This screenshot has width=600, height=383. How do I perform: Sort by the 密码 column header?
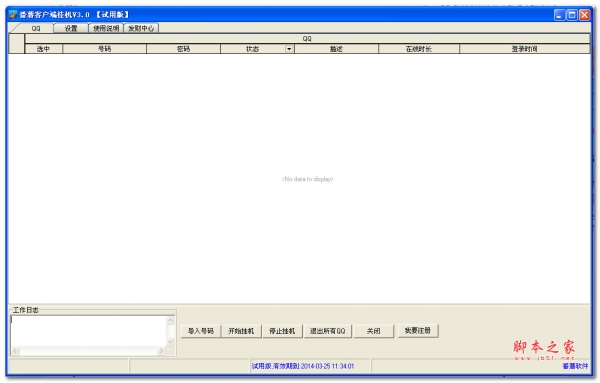[183, 49]
